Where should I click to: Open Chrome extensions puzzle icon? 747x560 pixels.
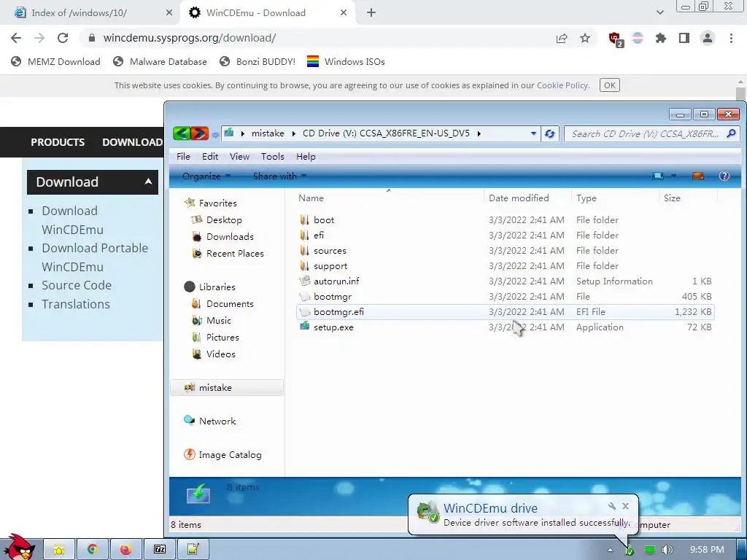(660, 38)
